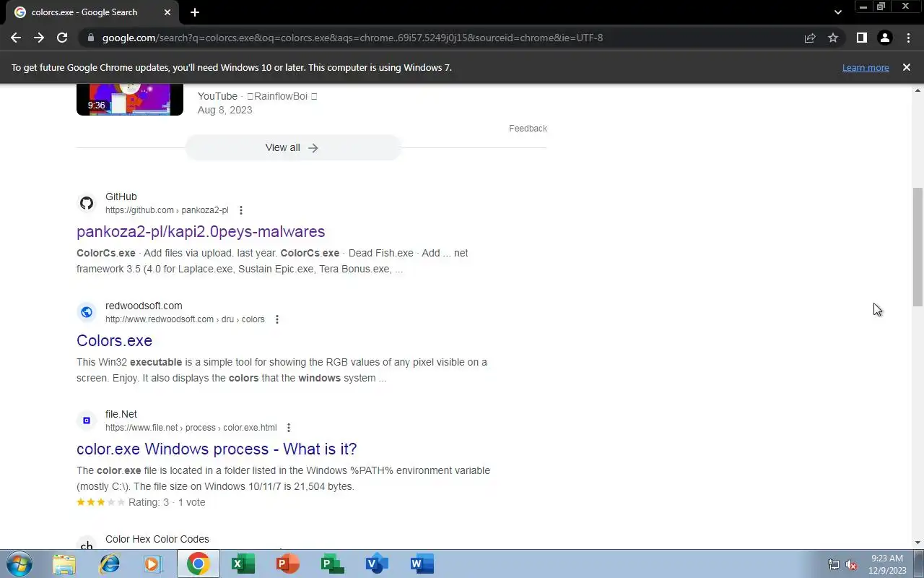The height and width of the screenshot is (578, 924).
Task: Go forward to next page
Action: pyautogui.click(x=39, y=38)
